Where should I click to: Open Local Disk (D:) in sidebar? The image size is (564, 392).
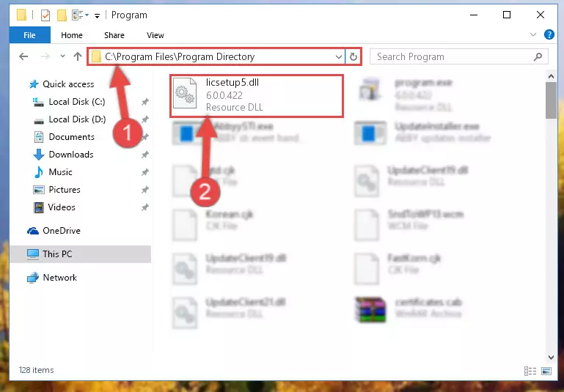[x=77, y=119]
